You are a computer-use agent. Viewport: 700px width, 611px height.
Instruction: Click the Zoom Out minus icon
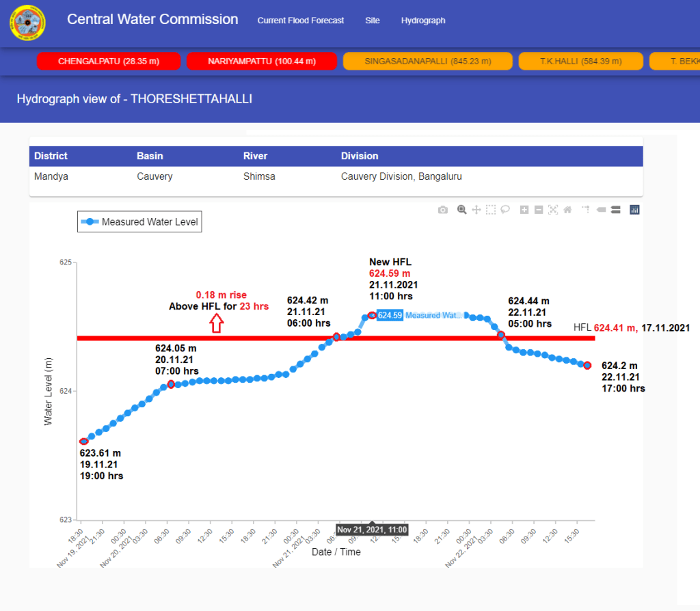539,210
